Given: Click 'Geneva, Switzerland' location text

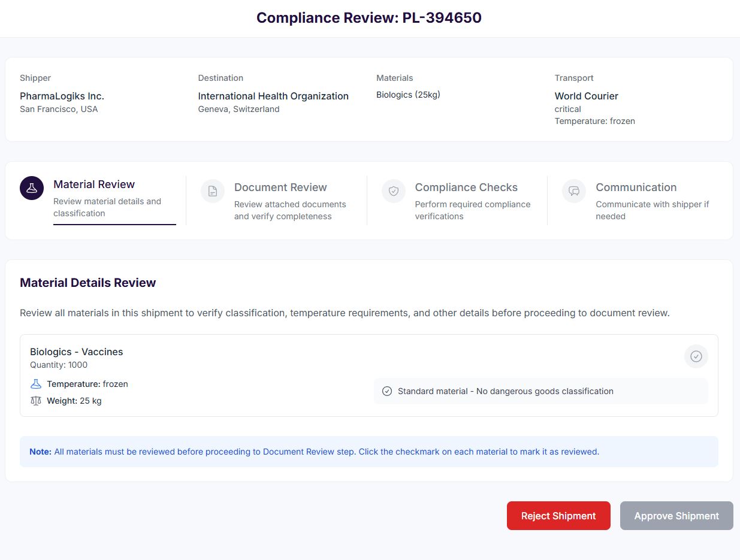Looking at the screenshot, I should coord(238,109).
